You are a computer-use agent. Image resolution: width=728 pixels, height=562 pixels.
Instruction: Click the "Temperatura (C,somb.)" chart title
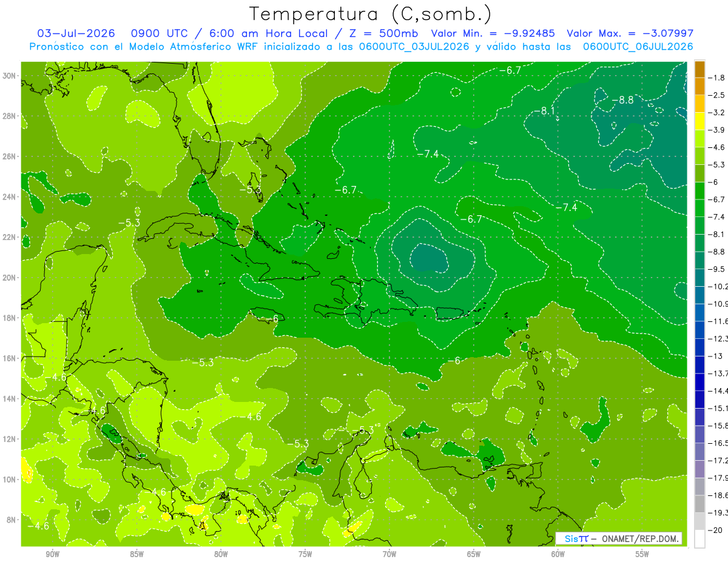coord(370,13)
